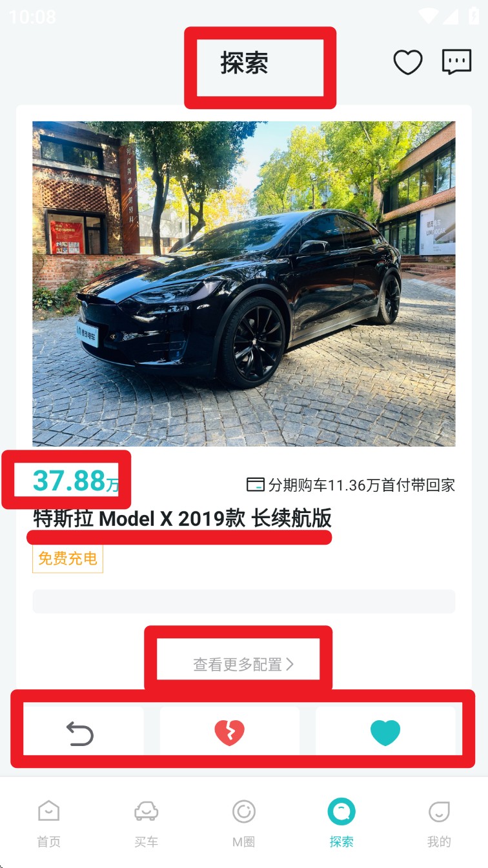Open the black Tesla Model X photo
This screenshot has height=868, width=488.
pyautogui.click(x=244, y=284)
